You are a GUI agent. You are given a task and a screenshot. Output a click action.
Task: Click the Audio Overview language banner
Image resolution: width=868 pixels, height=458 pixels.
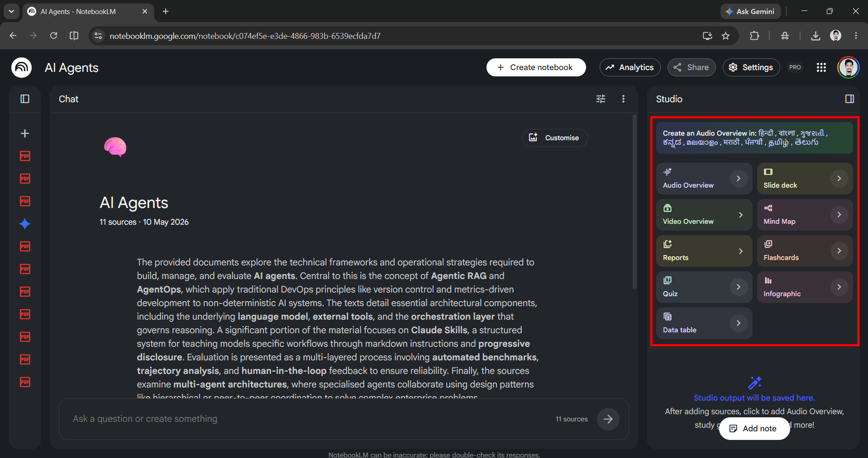tap(754, 138)
